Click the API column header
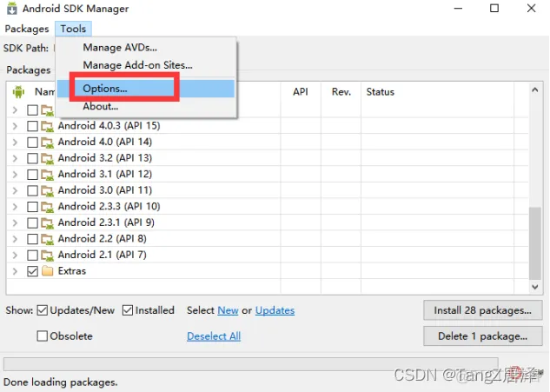 pos(301,92)
